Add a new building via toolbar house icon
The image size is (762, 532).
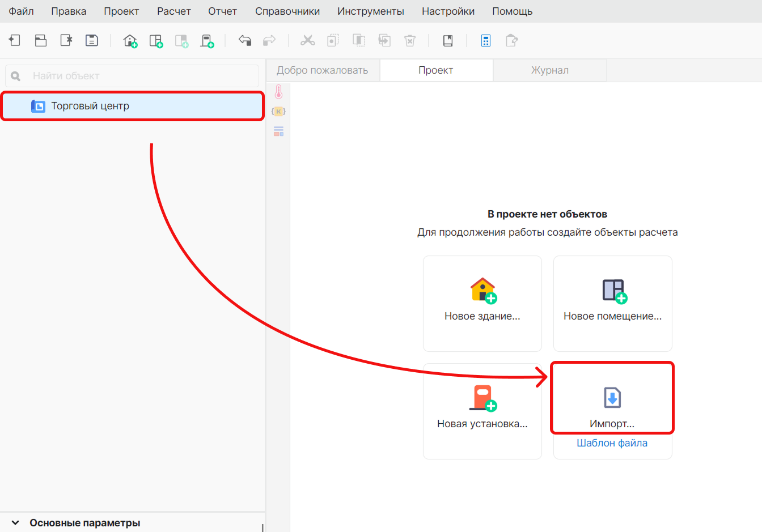point(130,41)
